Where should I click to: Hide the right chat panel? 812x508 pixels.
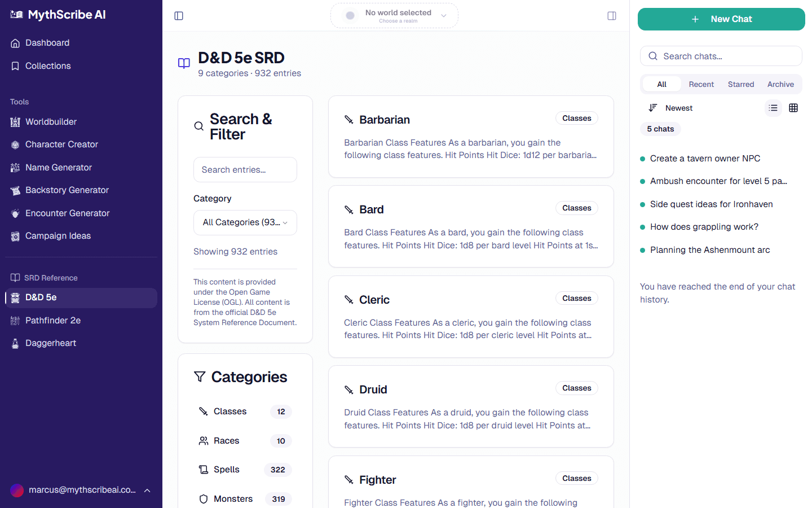pyautogui.click(x=612, y=15)
